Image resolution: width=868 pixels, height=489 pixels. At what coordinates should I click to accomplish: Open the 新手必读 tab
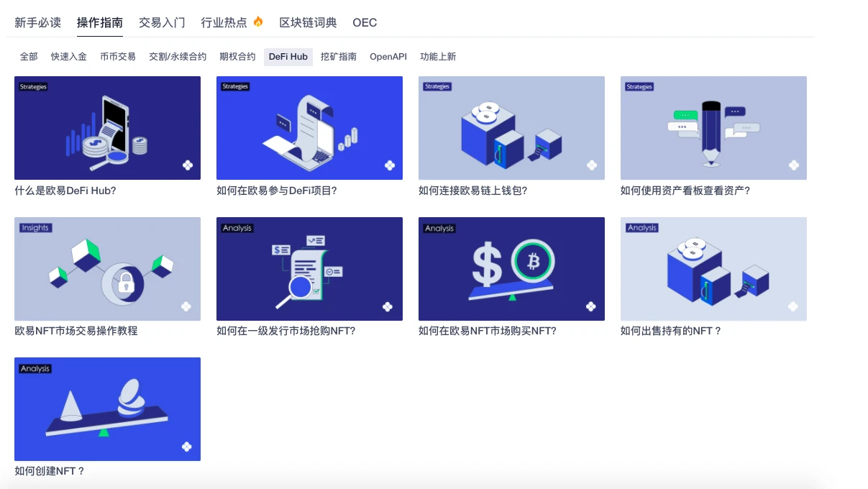point(37,22)
